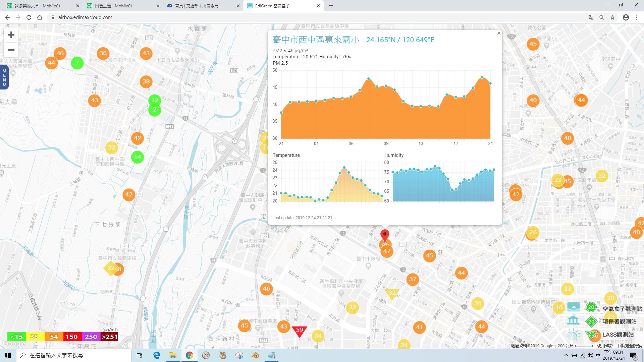Open a new browser tab
This screenshot has height=362, width=644.
[331, 6]
